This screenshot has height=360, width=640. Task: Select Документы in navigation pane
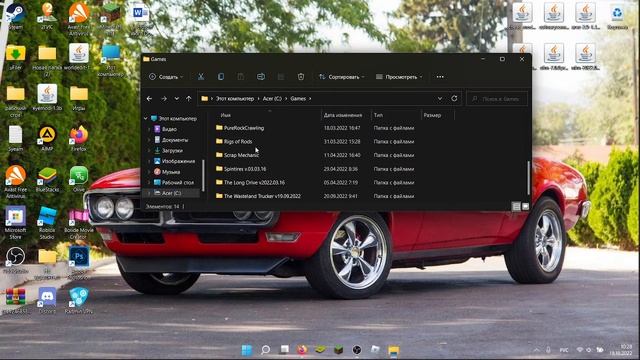pyautogui.click(x=171, y=140)
